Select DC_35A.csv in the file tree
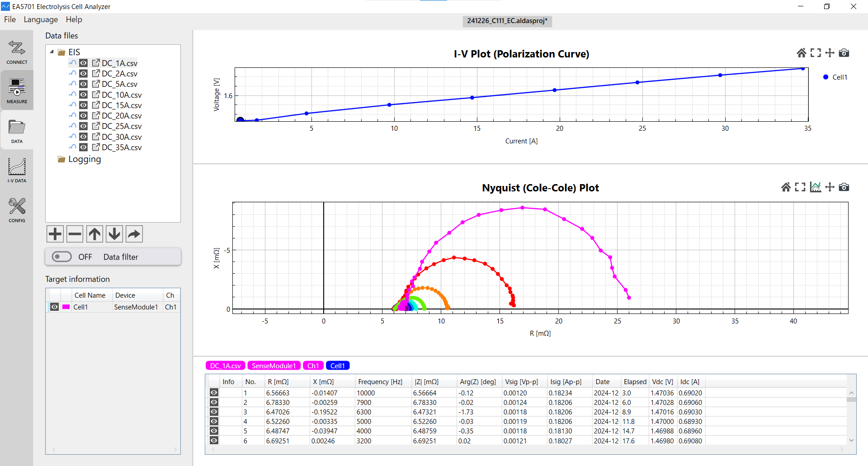 121,147
